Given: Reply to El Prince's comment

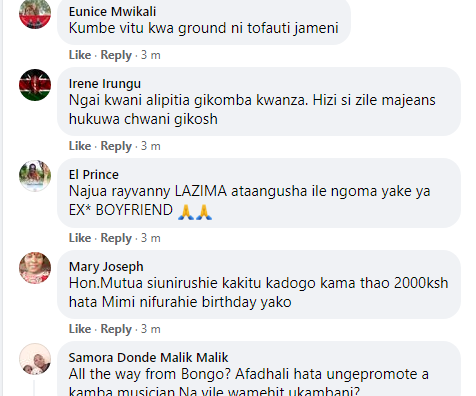Looking at the screenshot, I should point(116,238).
